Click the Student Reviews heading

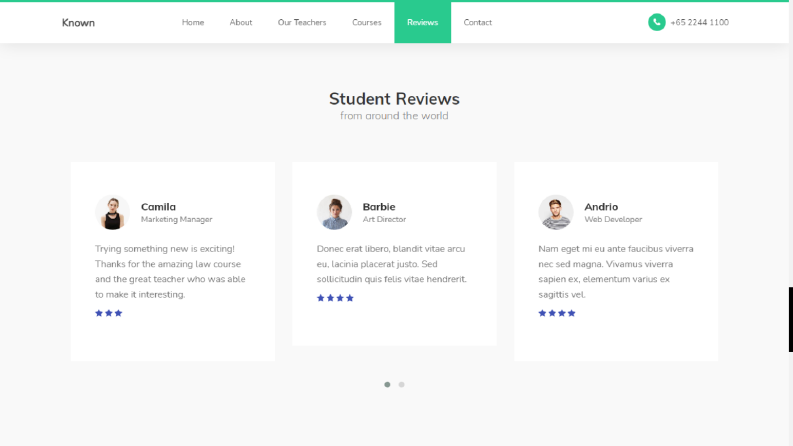click(x=394, y=99)
